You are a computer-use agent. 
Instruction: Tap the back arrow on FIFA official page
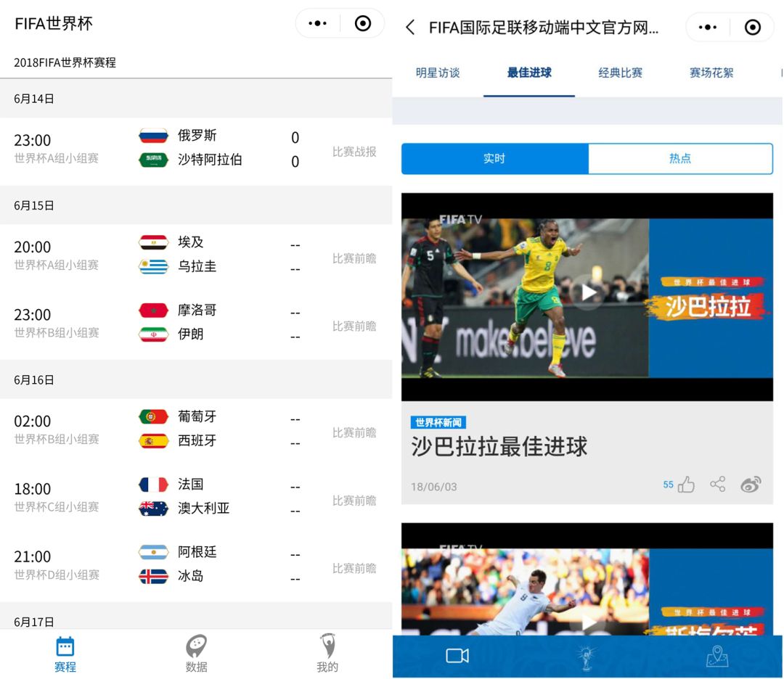coord(409,27)
